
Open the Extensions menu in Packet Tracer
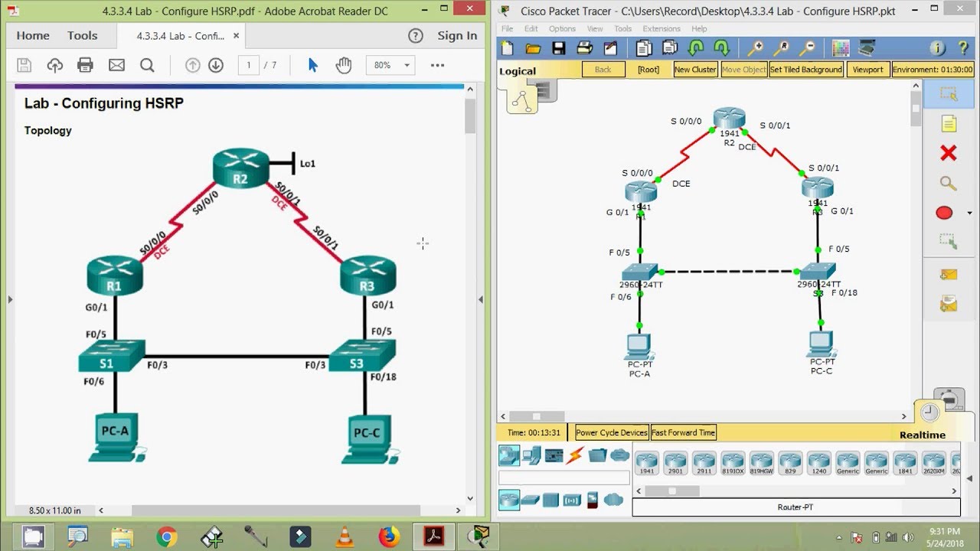coord(661,29)
